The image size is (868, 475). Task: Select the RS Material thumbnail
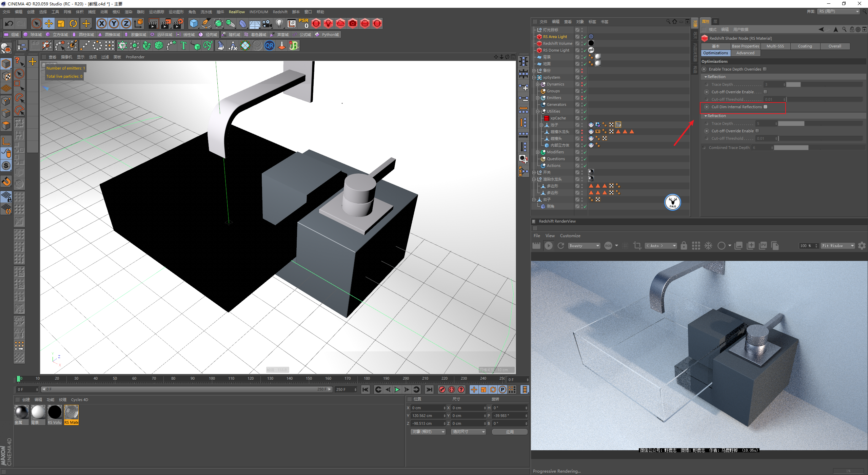click(71, 413)
